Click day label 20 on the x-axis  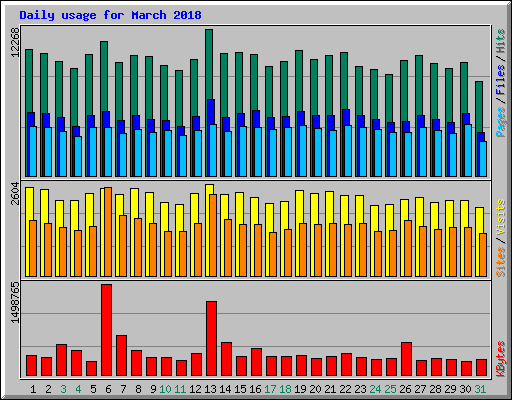coord(315,389)
